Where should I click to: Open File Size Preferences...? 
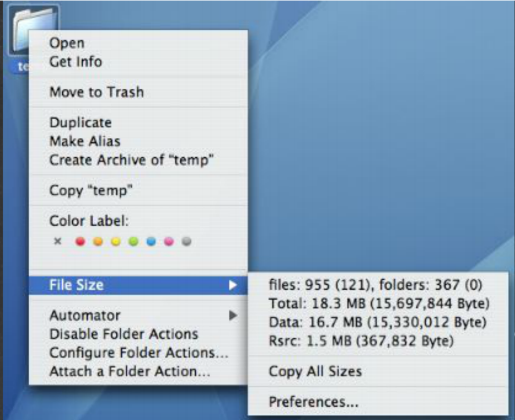pyautogui.click(x=313, y=401)
